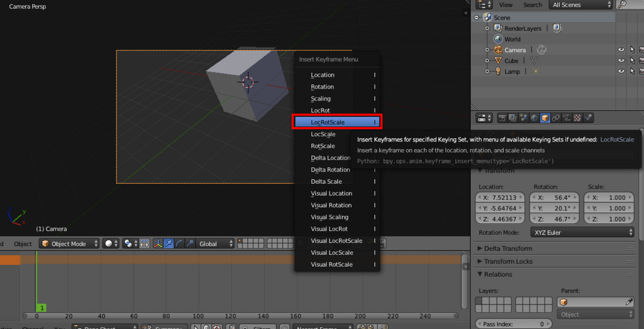
Task: Toggle manipulate center points button
Action: click(145, 243)
